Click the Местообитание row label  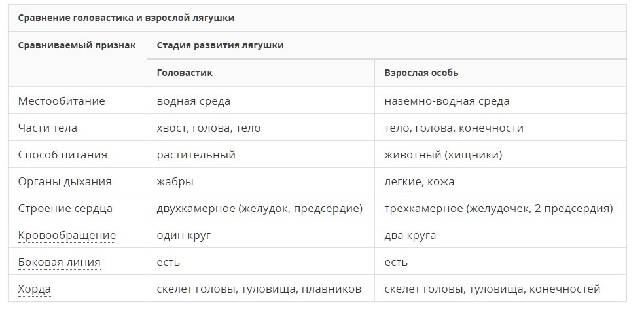pos(62,101)
